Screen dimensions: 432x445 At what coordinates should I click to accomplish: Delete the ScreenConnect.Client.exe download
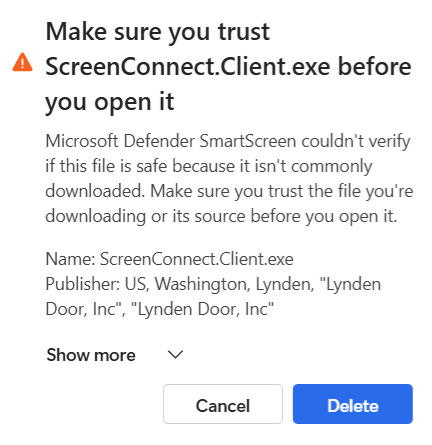[x=353, y=404]
